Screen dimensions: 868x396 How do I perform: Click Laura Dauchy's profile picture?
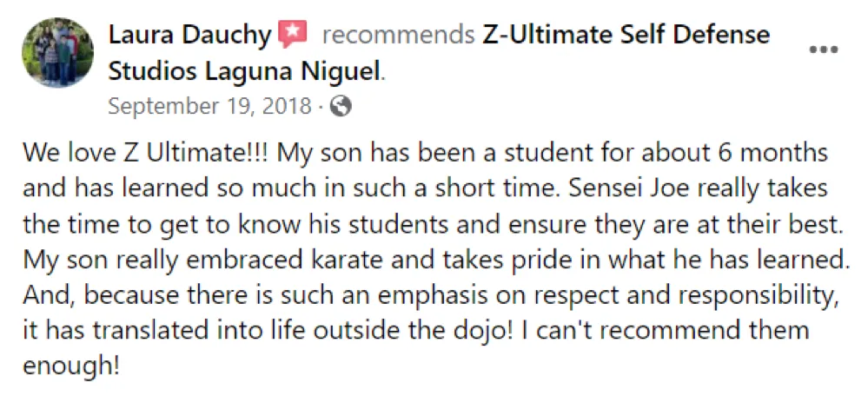tap(57, 52)
